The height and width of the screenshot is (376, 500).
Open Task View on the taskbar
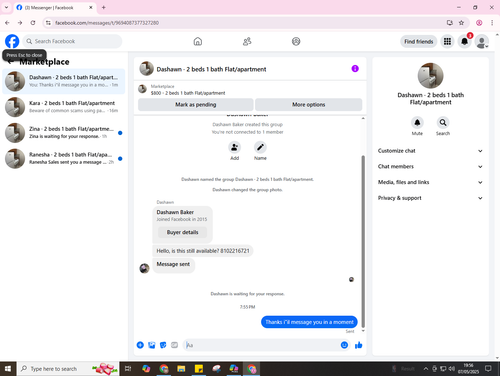pos(128,369)
